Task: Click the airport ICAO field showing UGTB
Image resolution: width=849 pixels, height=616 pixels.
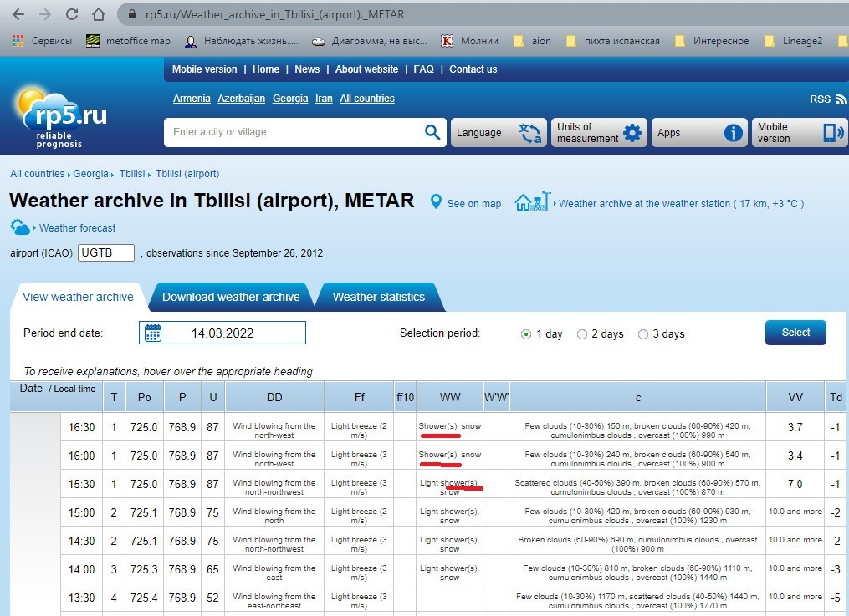Action: click(106, 252)
